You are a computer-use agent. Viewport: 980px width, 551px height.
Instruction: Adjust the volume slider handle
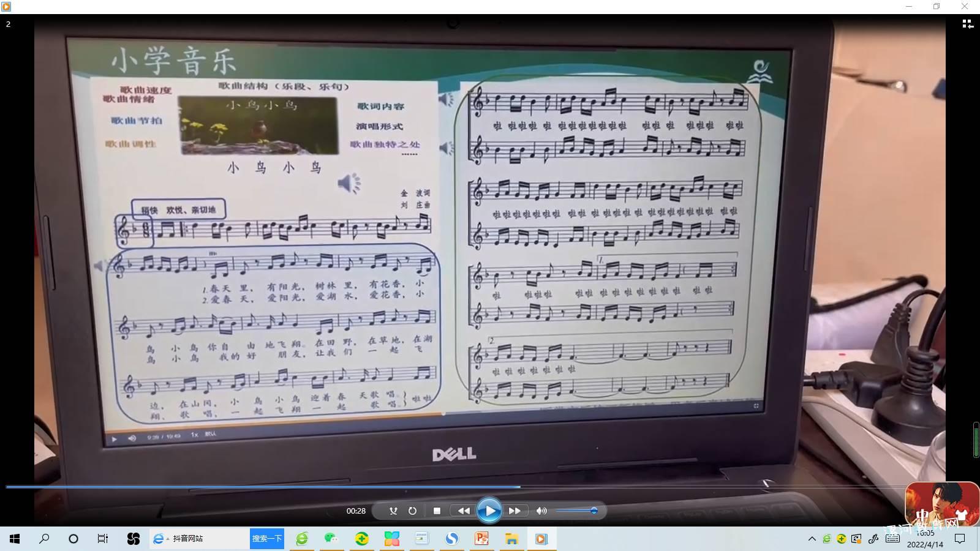pos(594,511)
